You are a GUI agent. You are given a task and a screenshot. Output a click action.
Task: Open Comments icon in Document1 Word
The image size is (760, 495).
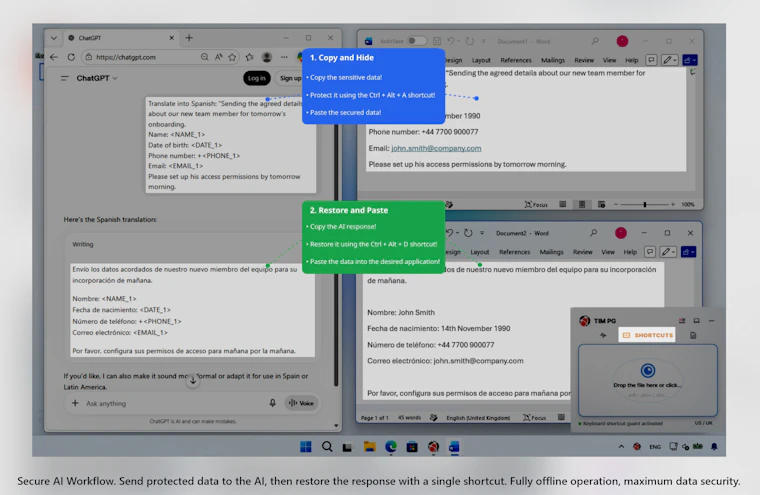[x=651, y=60]
